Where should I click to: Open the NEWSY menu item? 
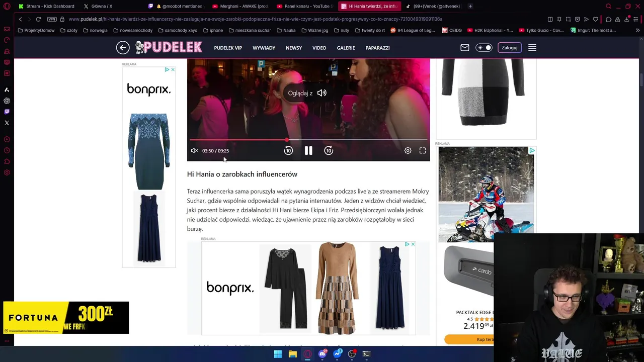tap(294, 48)
